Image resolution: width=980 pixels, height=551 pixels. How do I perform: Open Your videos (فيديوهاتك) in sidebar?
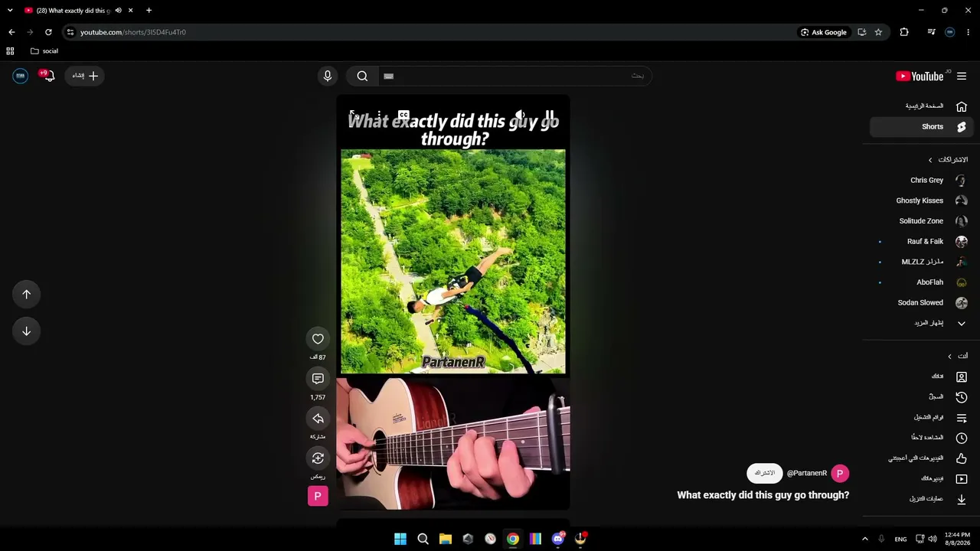[921, 479]
